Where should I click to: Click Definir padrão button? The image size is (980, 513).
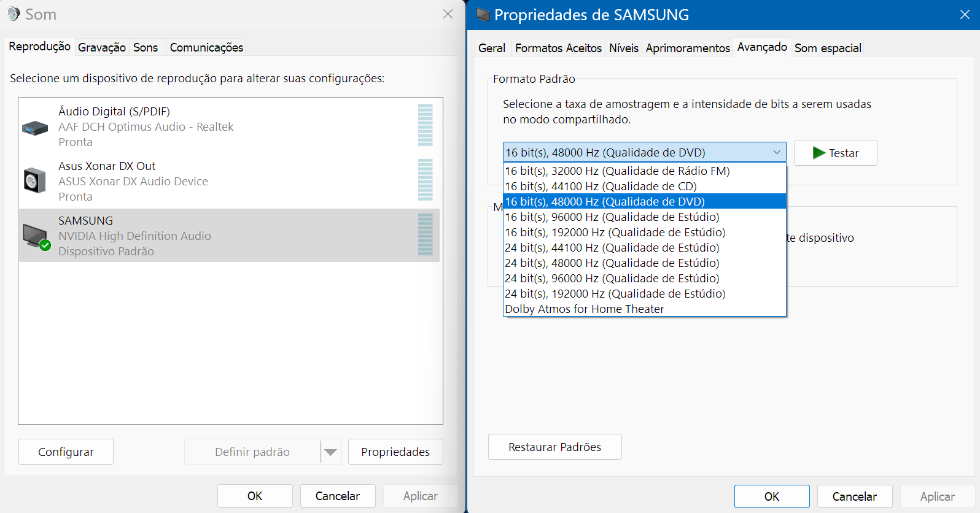(252, 452)
